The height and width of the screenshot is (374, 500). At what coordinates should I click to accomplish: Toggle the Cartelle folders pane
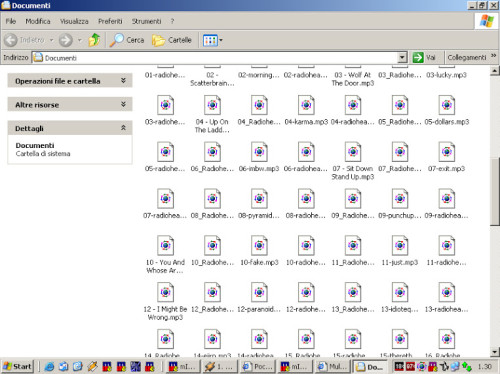click(172, 40)
